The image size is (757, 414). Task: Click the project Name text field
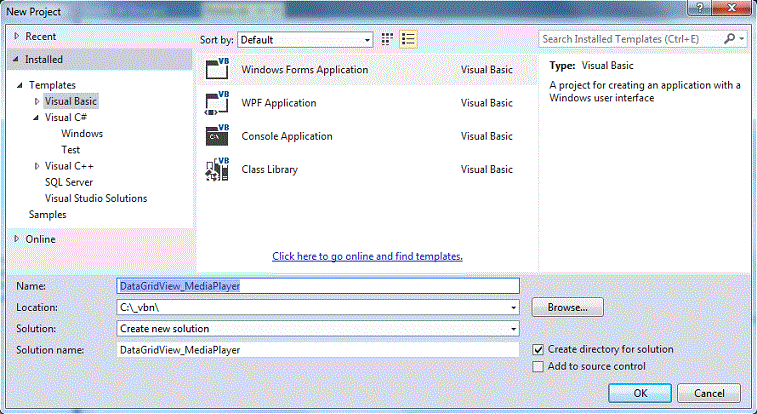[x=318, y=286]
